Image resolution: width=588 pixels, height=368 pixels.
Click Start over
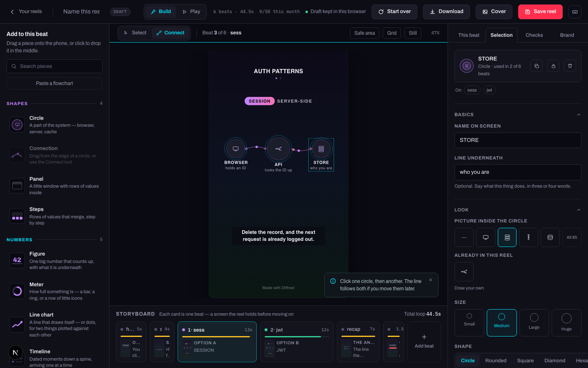394,12
